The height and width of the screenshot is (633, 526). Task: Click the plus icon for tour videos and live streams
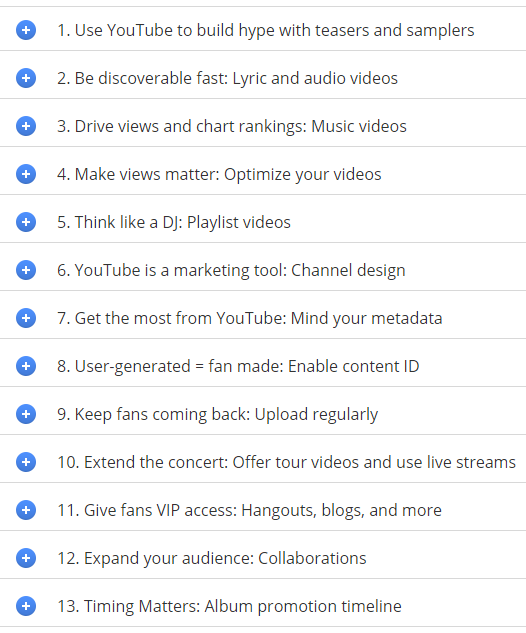26,462
